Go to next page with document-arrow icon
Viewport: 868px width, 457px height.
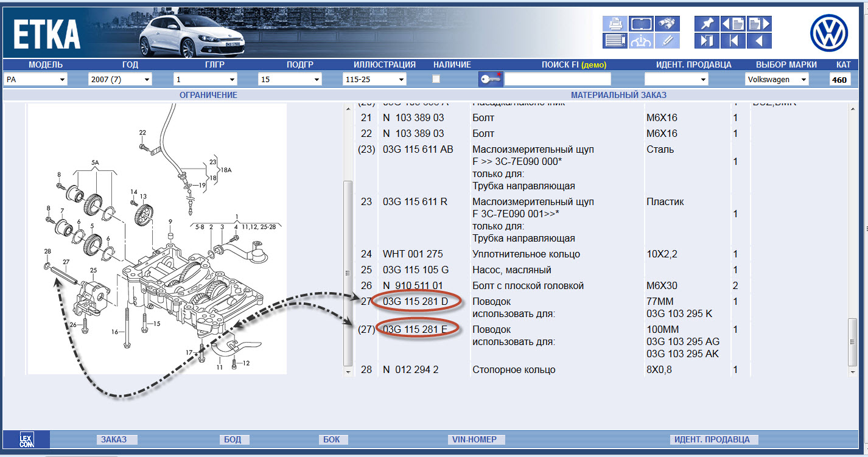tap(759, 24)
